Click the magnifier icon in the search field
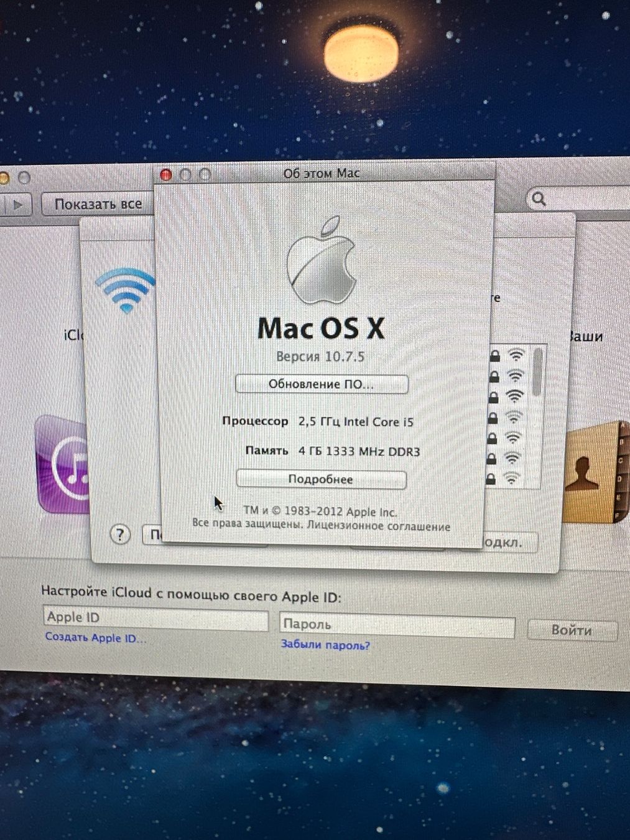Image resolution: width=630 pixels, height=840 pixels. point(539,199)
